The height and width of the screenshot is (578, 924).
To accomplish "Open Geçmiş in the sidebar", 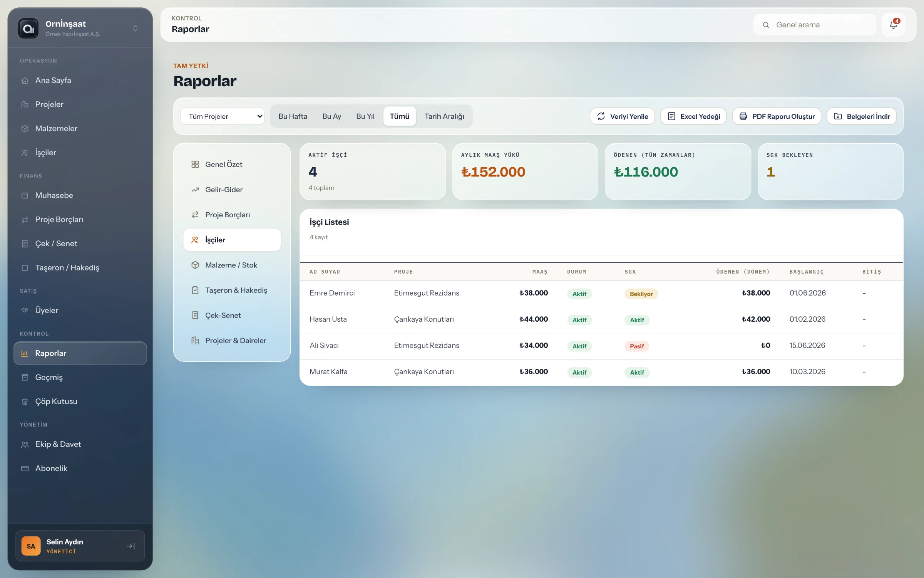I will click(x=80, y=378).
